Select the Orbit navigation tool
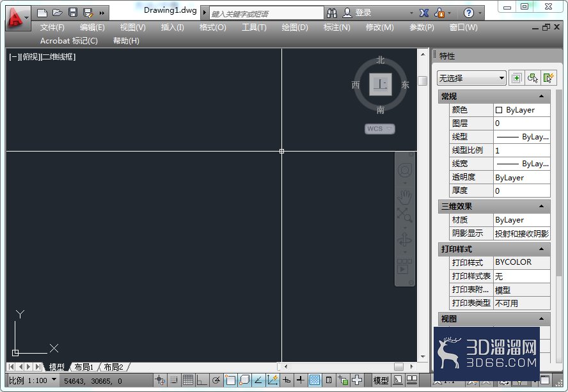The height and width of the screenshot is (392, 568). [x=405, y=240]
